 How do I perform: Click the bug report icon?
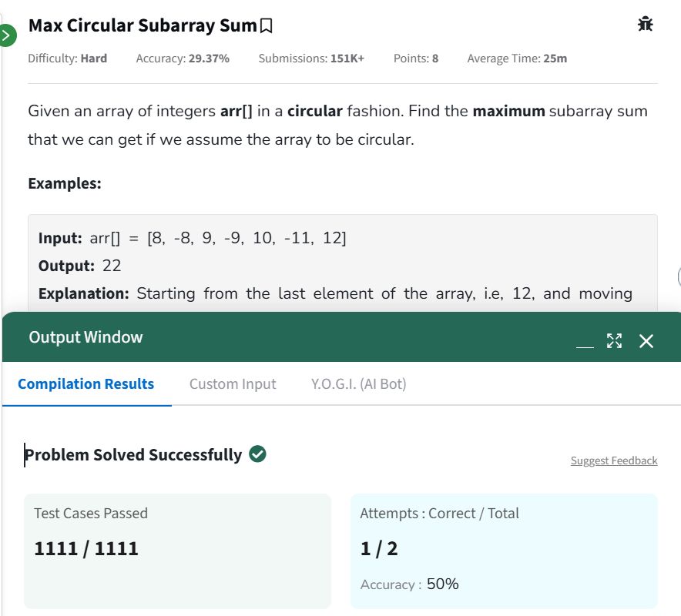coord(645,24)
